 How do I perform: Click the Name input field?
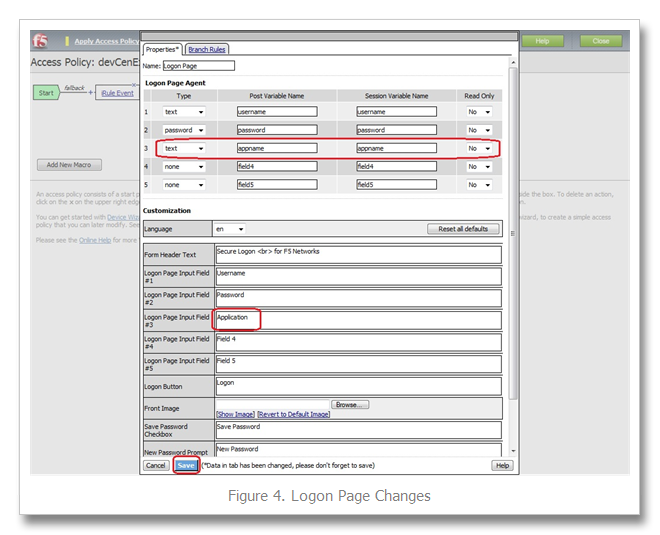coord(198,66)
